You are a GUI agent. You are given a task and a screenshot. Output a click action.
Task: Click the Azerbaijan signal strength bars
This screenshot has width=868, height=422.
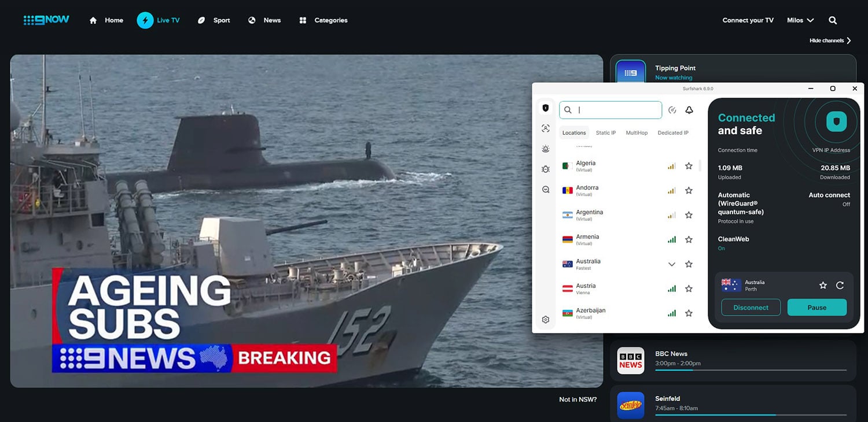[x=672, y=313]
